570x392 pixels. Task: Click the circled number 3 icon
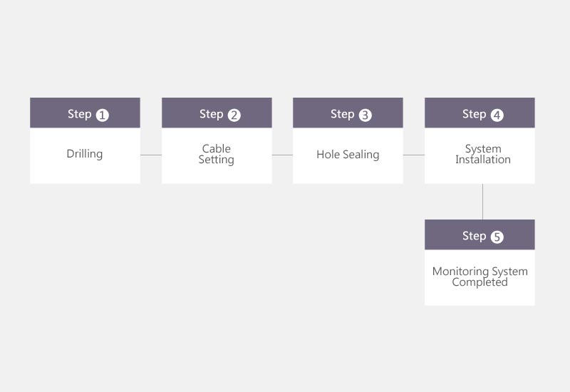click(366, 115)
